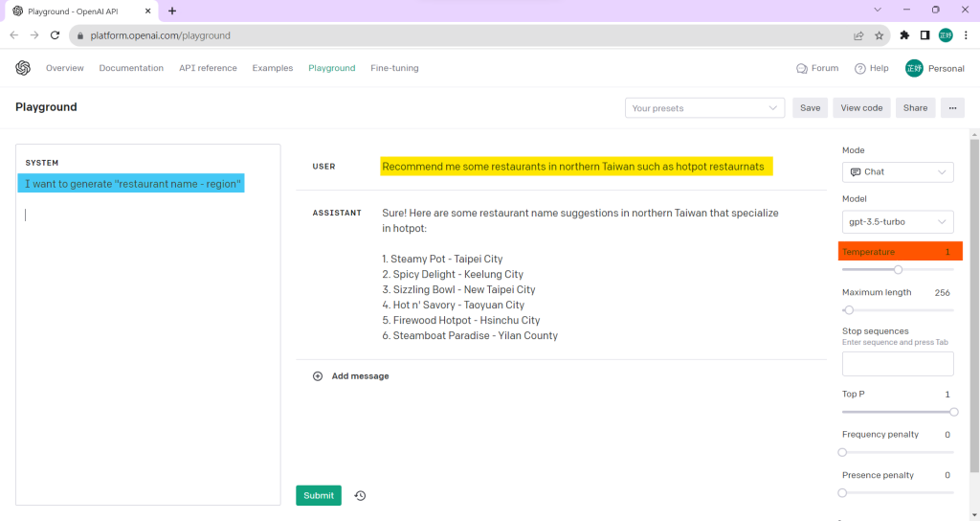This screenshot has height=521, width=980.
Task: Click the line Steamy Pot - Taipei City
Action: pyautogui.click(x=442, y=259)
